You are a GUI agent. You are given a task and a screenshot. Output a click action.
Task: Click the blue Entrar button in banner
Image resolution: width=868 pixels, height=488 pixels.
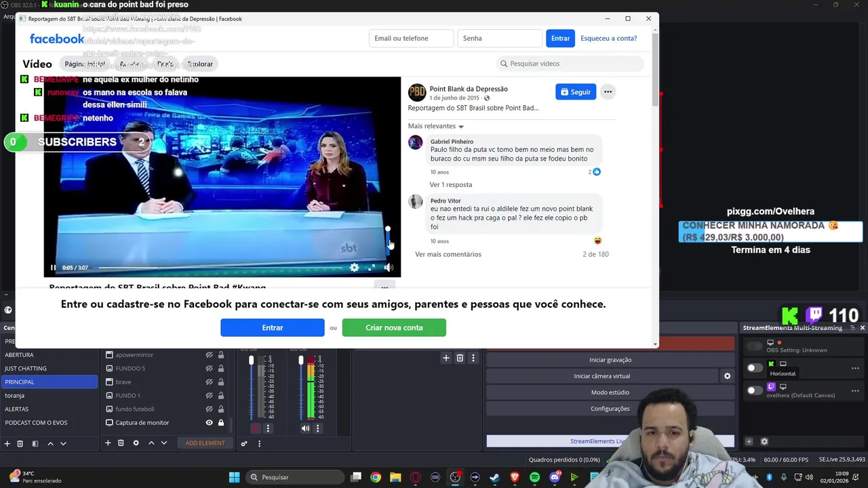272,327
